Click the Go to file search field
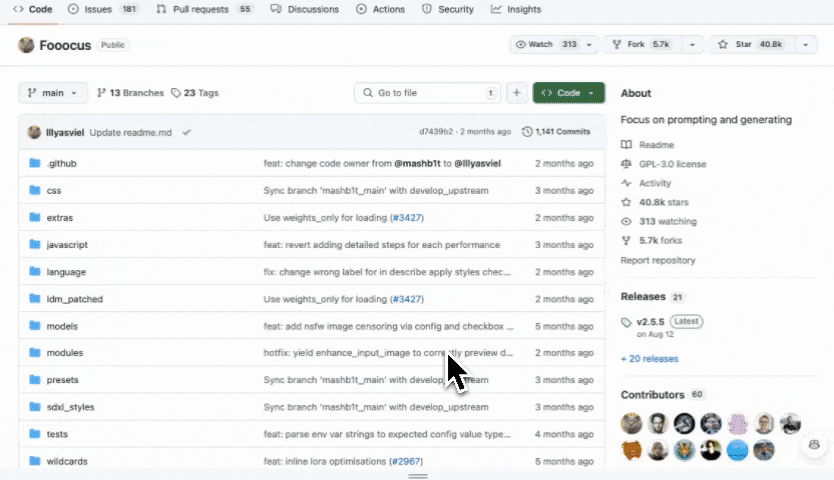The image size is (834, 480). click(425, 93)
